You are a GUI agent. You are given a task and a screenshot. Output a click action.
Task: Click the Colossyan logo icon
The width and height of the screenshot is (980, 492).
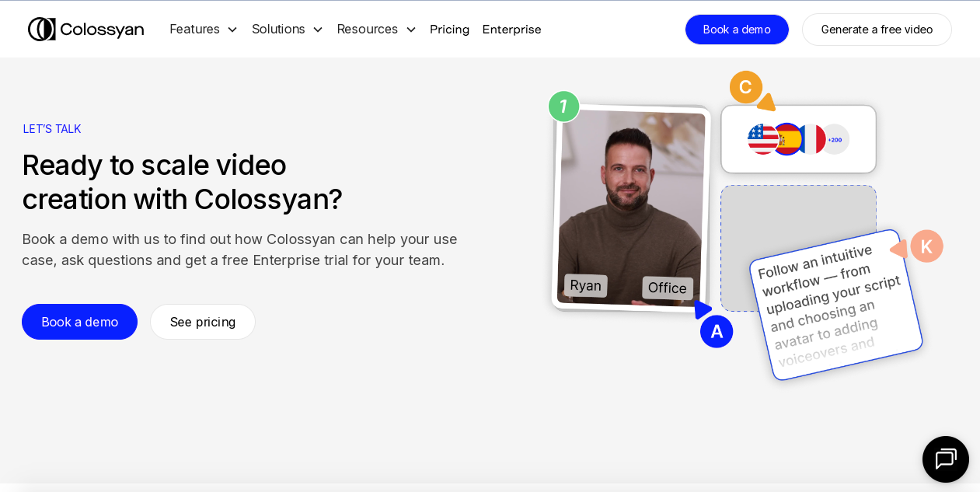42,30
